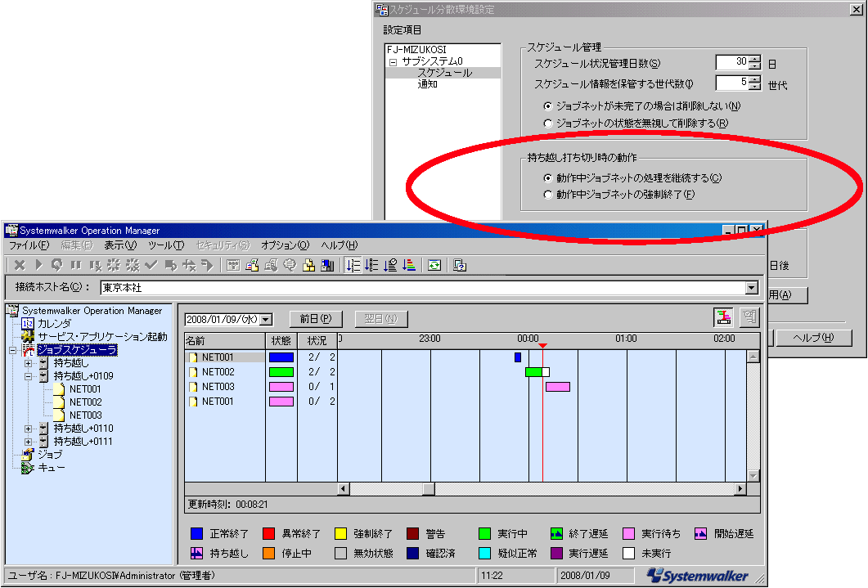The height and width of the screenshot is (588, 868).
Task: Click the 翌日(N) next day button
Action: click(381, 319)
